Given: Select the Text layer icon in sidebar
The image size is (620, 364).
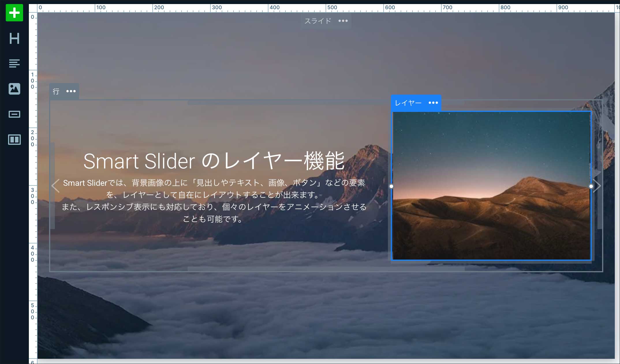Looking at the screenshot, I should [14, 63].
